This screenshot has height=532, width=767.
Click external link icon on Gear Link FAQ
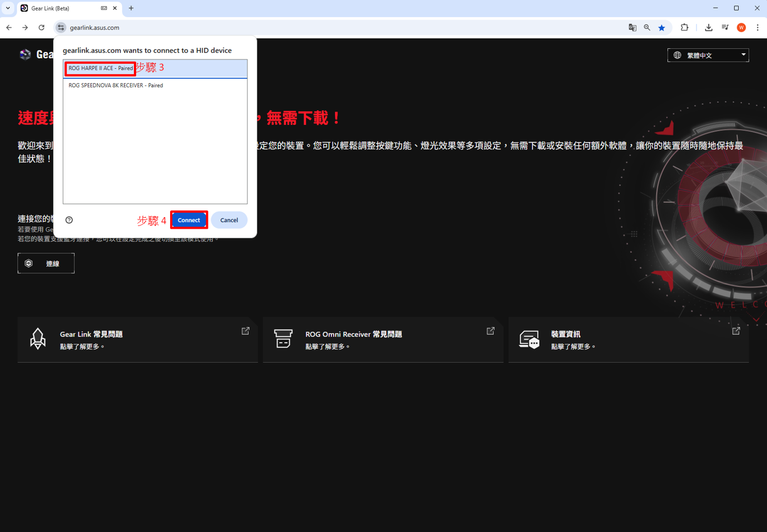coord(246,331)
